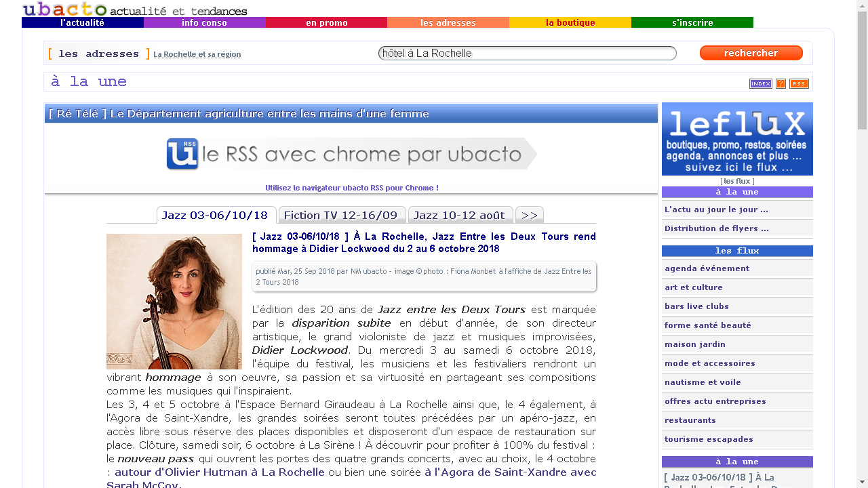Open the forme santé beauté flux

point(737,325)
